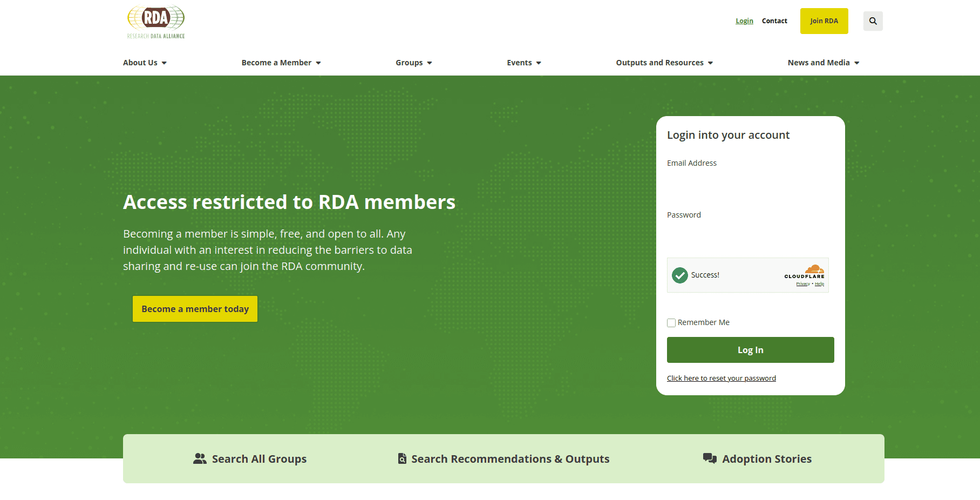This screenshot has width=980, height=500.
Task: Click Become a member today button
Action: pos(195,309)
